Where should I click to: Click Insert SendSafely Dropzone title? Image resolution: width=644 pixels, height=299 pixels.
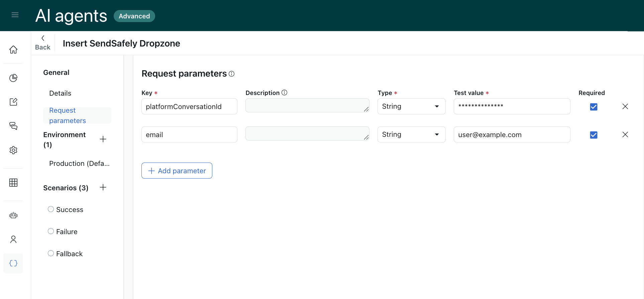click(121, 43)
